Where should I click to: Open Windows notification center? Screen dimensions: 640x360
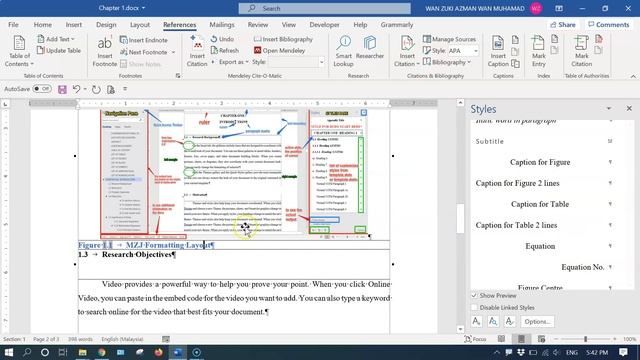623,352
